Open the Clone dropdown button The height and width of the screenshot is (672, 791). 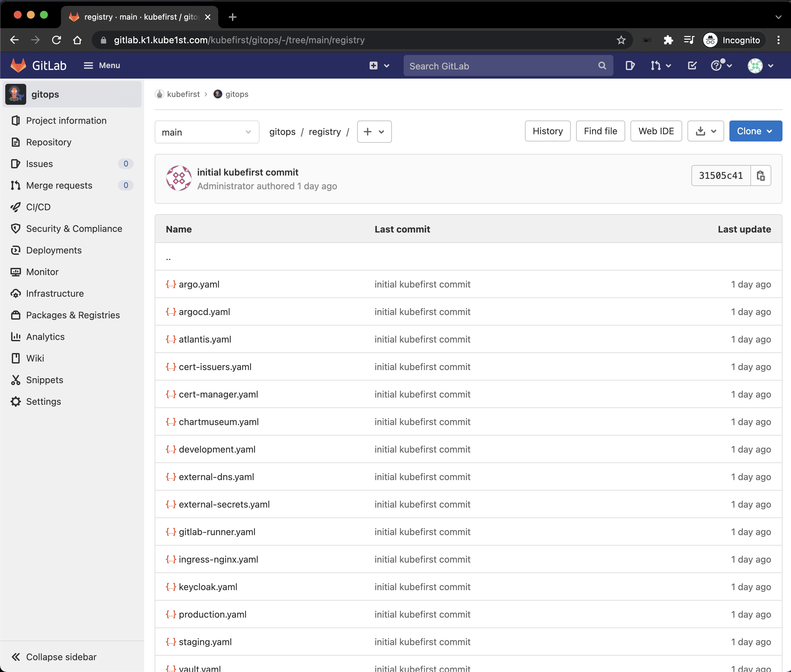pos(756,131)
